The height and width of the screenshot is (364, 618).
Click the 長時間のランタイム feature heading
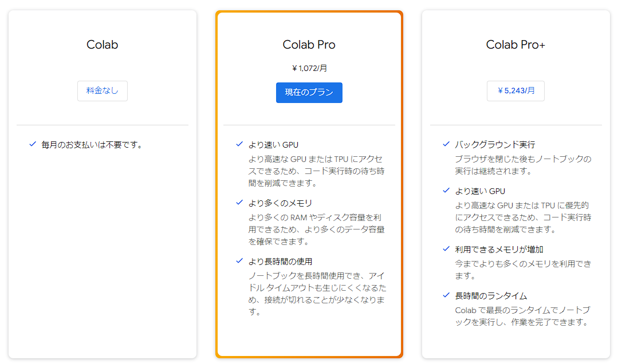tap(491, 295)
